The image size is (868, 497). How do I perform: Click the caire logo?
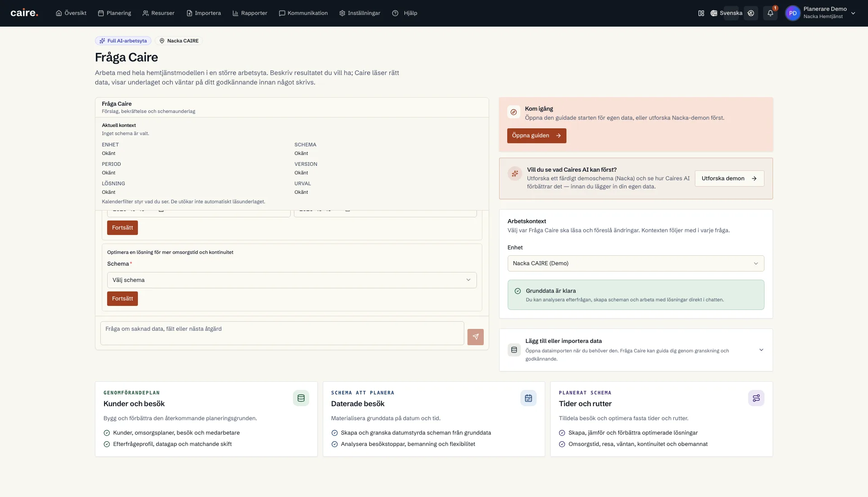coord(24,13)
